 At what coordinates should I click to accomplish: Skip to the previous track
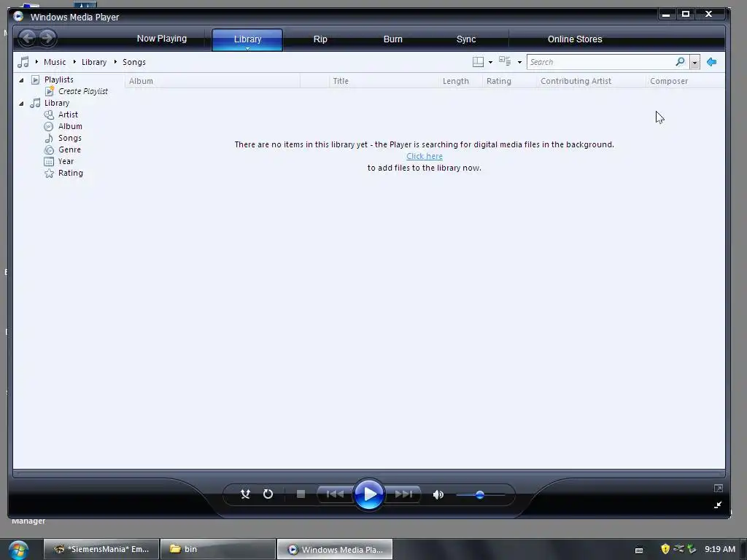(336, 494)
